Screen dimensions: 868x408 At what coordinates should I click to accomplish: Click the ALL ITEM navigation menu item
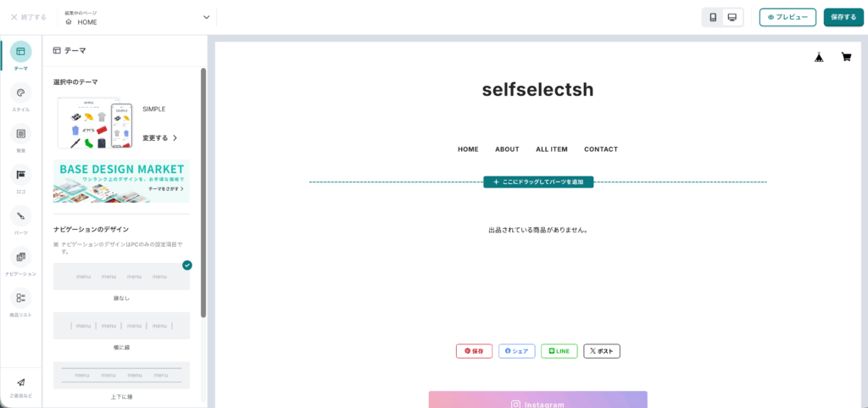pos(552,149)
